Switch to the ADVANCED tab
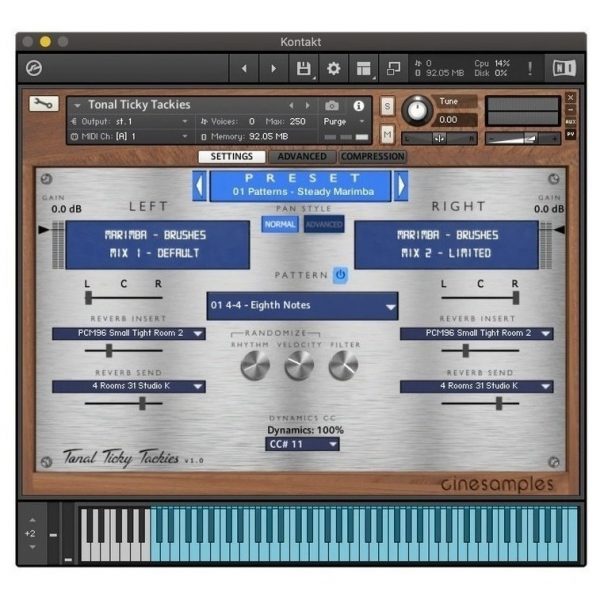The image size is (600, 600). point(302,157)
